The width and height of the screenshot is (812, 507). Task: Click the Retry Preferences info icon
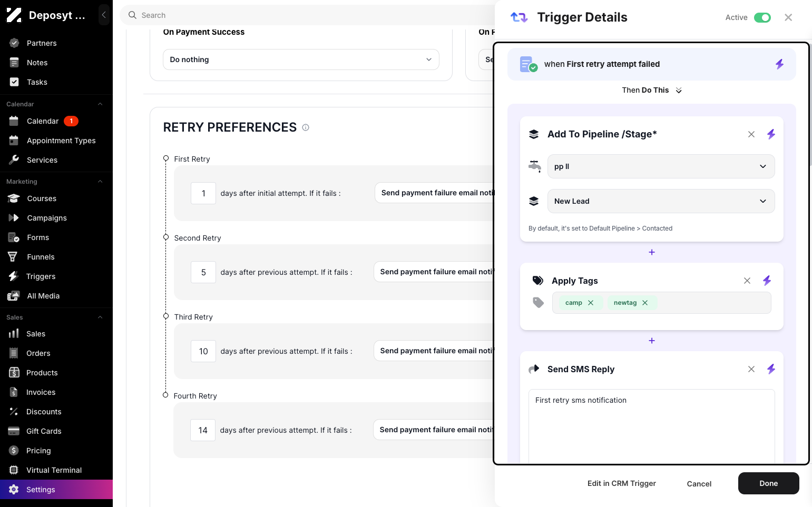306,127
